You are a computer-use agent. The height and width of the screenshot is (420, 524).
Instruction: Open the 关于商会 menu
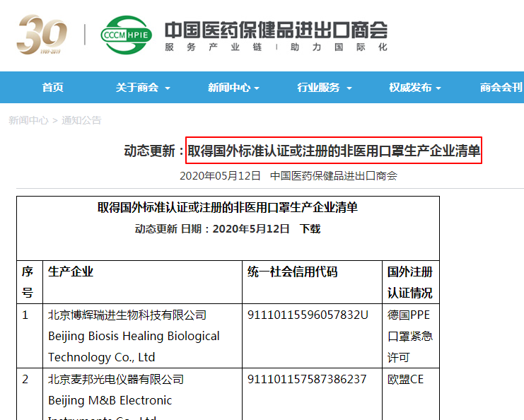click(137, 88)
